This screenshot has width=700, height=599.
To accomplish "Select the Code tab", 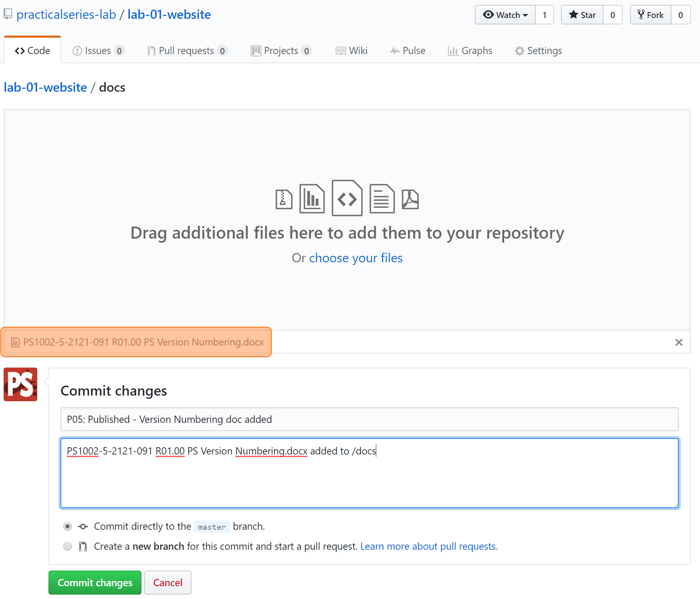I will [32, 50].
